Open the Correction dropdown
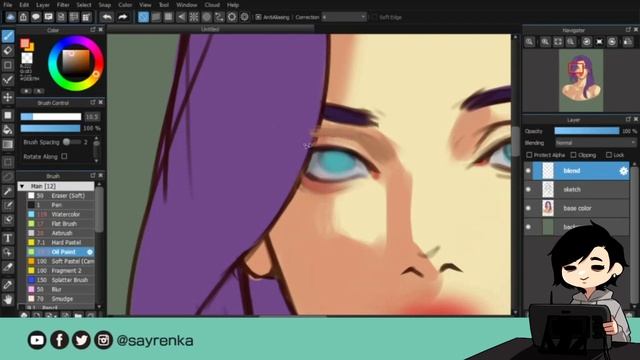Screen dimensions: 640x360 [x=344, y=17]
